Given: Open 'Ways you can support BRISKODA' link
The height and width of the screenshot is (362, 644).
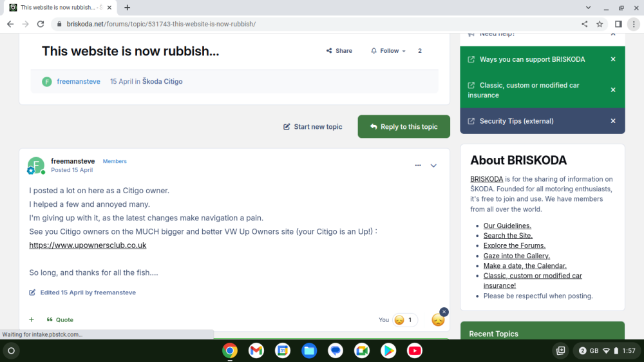Looking at the screenshot, I should 533,59.
